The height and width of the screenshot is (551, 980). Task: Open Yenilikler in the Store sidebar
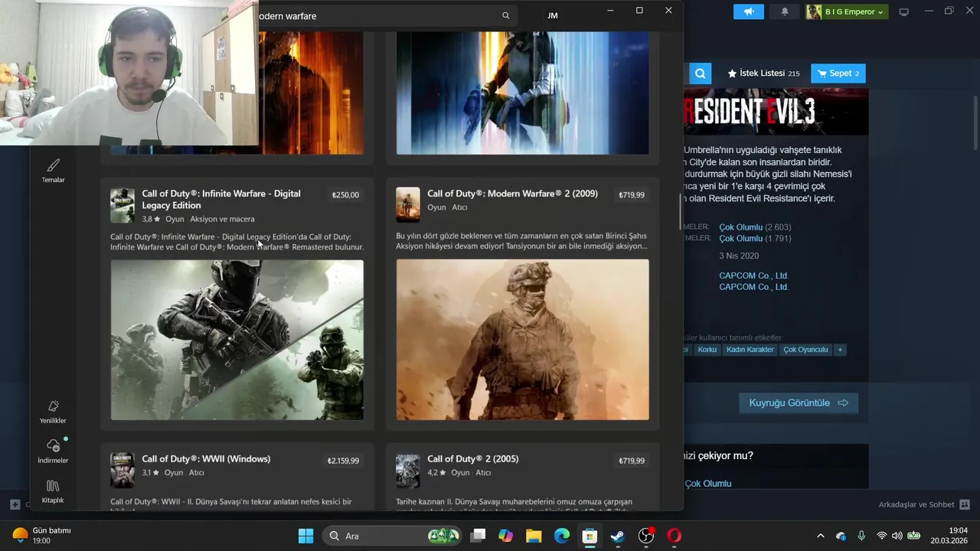tap(53, 412)
